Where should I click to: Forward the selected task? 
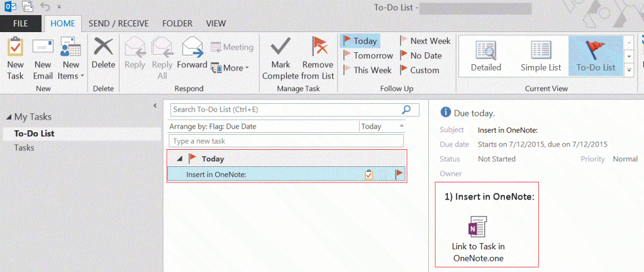point(192,54)
